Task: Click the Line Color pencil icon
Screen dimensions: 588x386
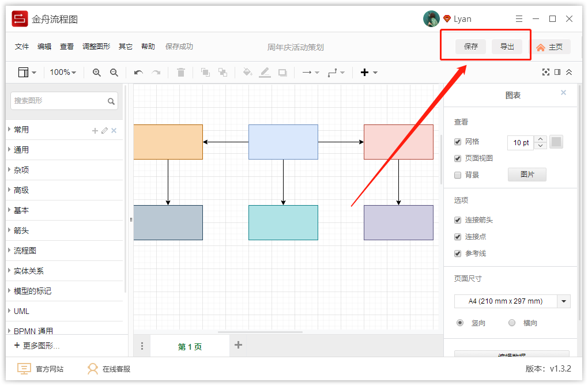Action: pos(265,72)
